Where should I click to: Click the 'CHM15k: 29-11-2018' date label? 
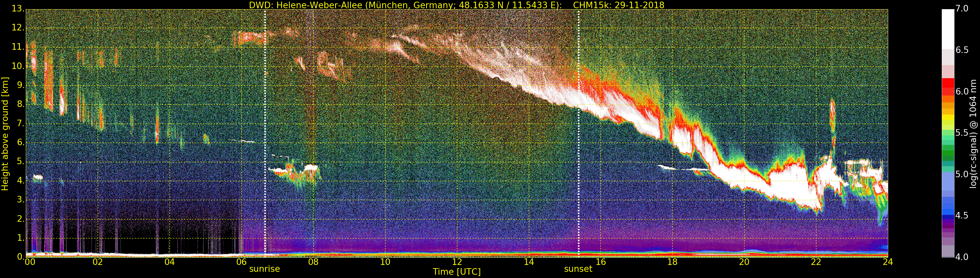(x=619, y=5)
